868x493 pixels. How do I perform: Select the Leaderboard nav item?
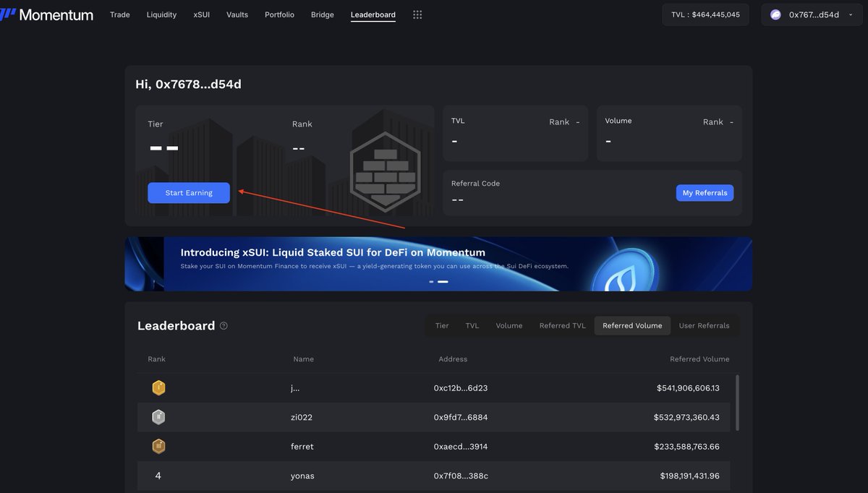[x=373, y=14]
